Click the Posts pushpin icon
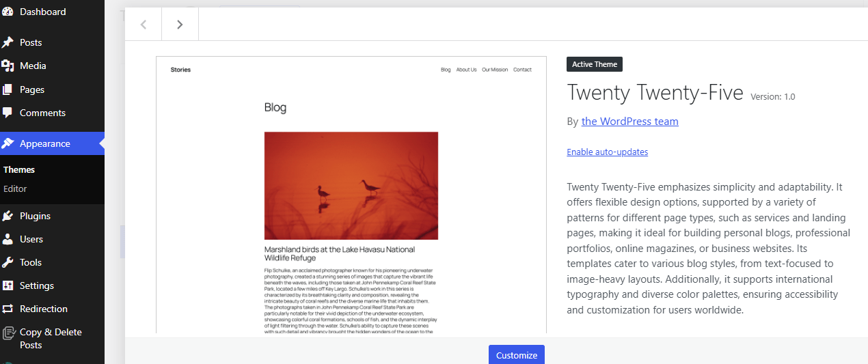Screen dimensions: 868x364 [8, 42]
